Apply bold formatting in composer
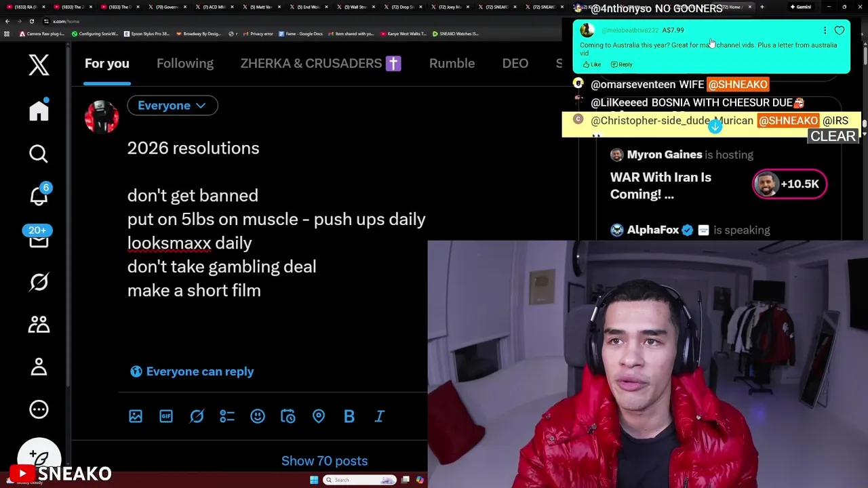Image resolution: width=868 pixels, height=488 pixels. (349, 416)
